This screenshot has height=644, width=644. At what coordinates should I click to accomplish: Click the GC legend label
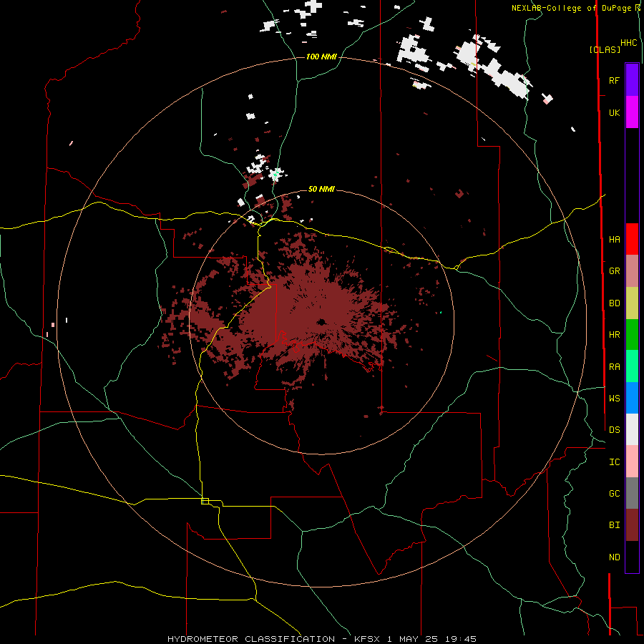[614, 493]
